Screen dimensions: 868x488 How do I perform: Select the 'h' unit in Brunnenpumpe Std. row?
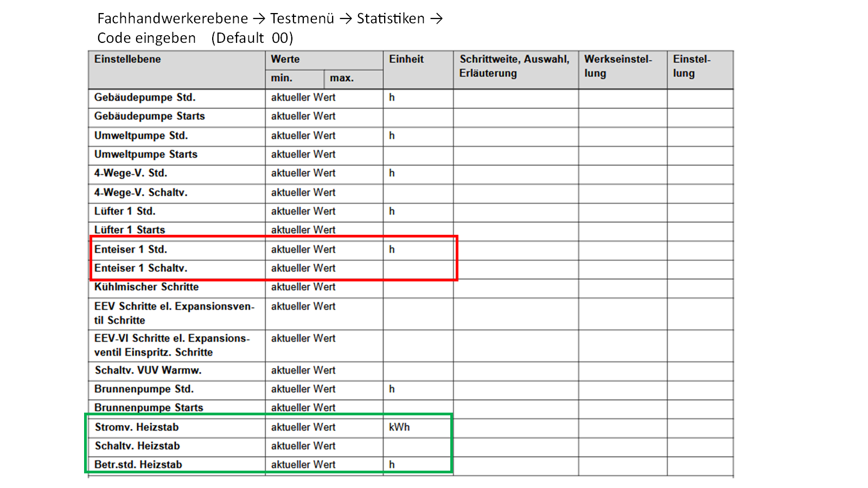pos(392,389)
